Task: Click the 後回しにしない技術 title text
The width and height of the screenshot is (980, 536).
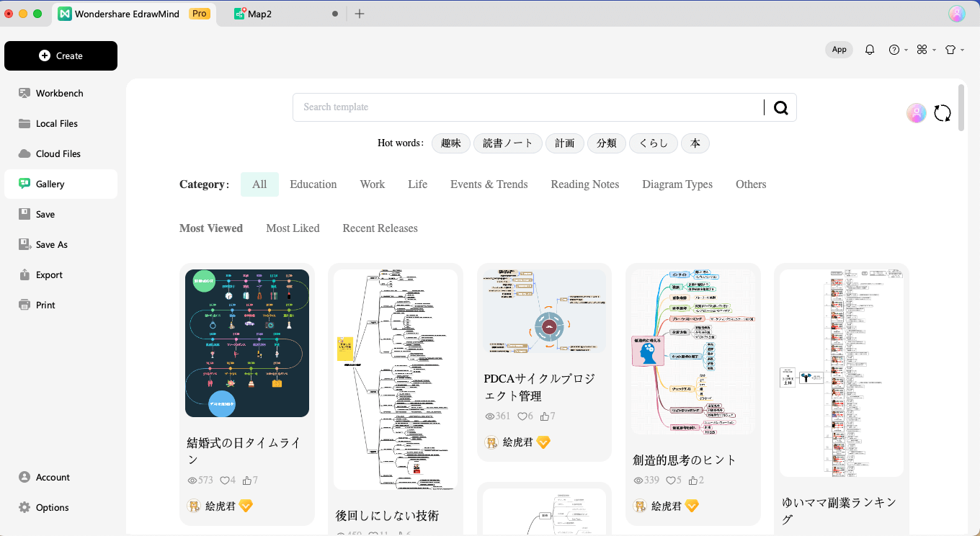Action: [387, 516]
